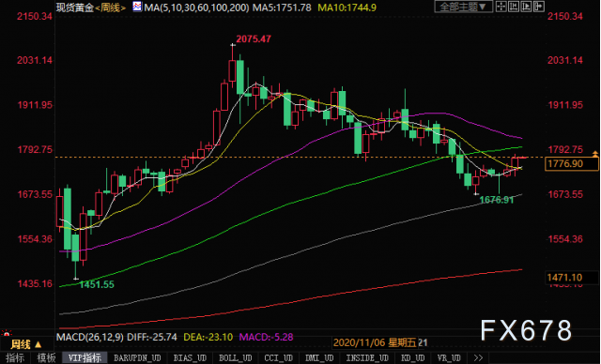Switch to the 模板 tab
The width and height of the screenshot is (601, 364).
[46, 357]
